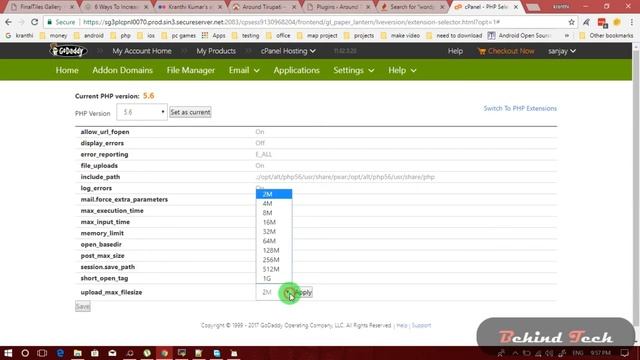Image resolution: width=640 pixels, height=360 pixels.
Task: Click the display_errors Off value
Action: [260, 143]
